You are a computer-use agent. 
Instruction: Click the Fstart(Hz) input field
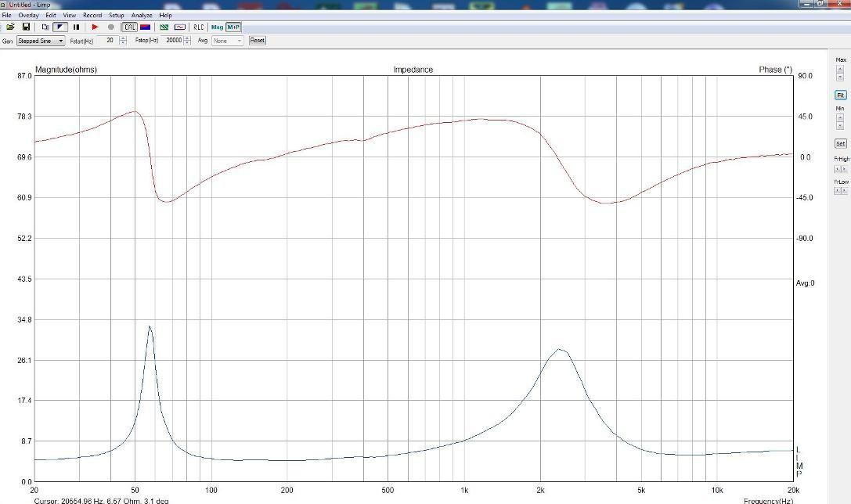107,41
